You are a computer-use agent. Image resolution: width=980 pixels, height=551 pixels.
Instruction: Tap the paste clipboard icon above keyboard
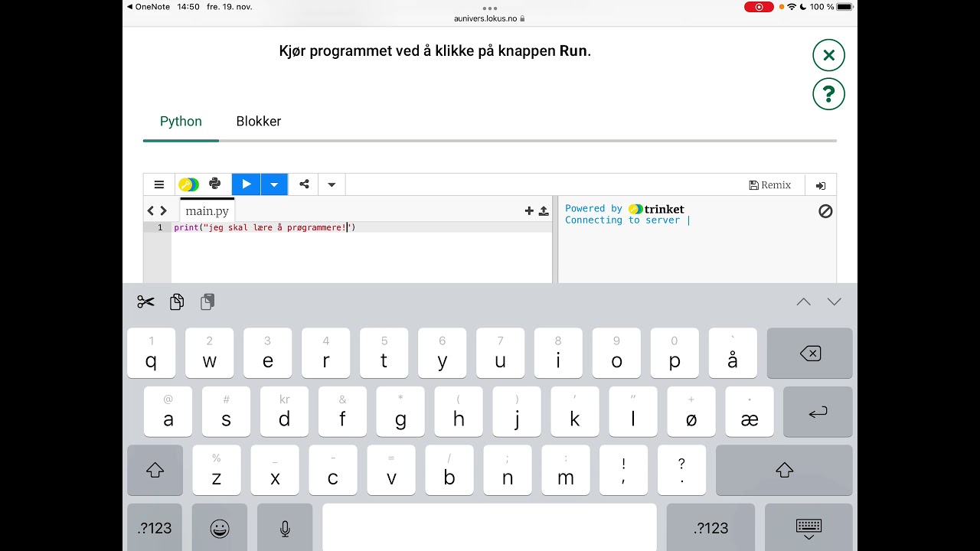(207, 302)
